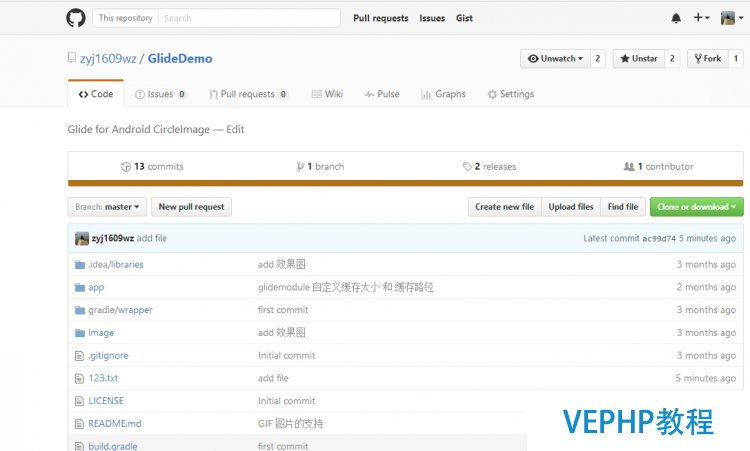750x451 pixels.
Task: Select the Issues tab
Action: pos(161,94)
